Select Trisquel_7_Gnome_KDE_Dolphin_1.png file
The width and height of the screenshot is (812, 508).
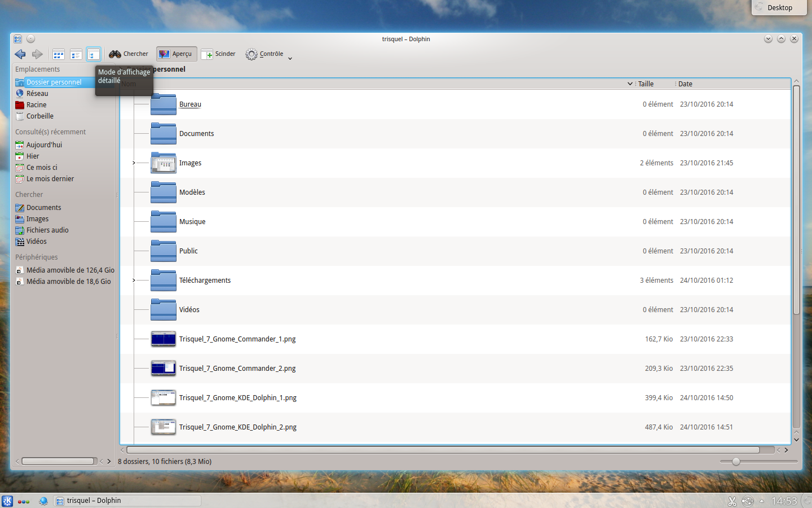pos(237,398)
